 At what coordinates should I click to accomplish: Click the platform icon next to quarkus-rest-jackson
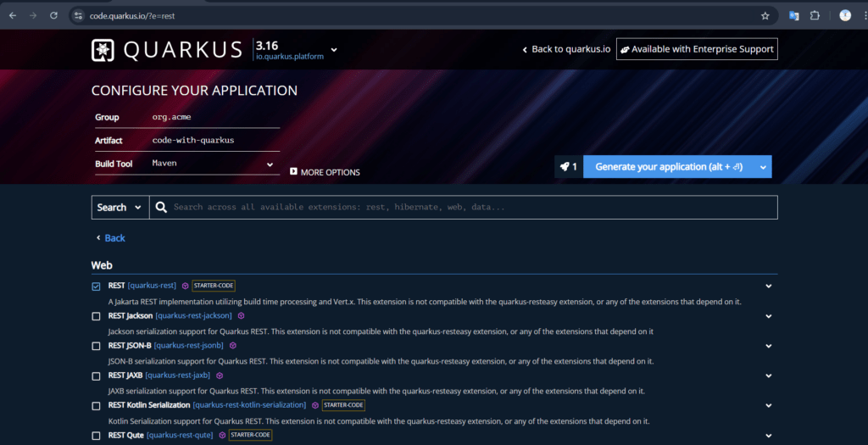[x=242, y=315]
